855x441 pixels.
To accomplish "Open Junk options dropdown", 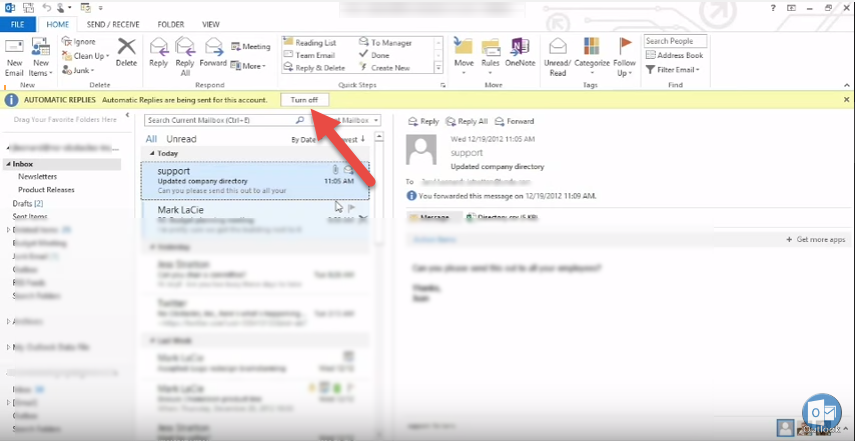I will 79,70.
